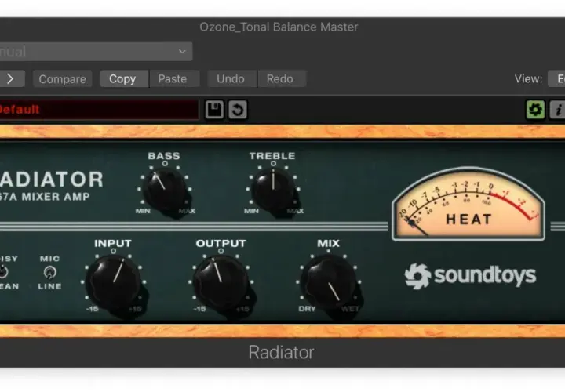Viewport: 565px width, 392px height.
Task: Click the OUTPUT gain knob
Action: pyautogui.click(x=221, y=283)
